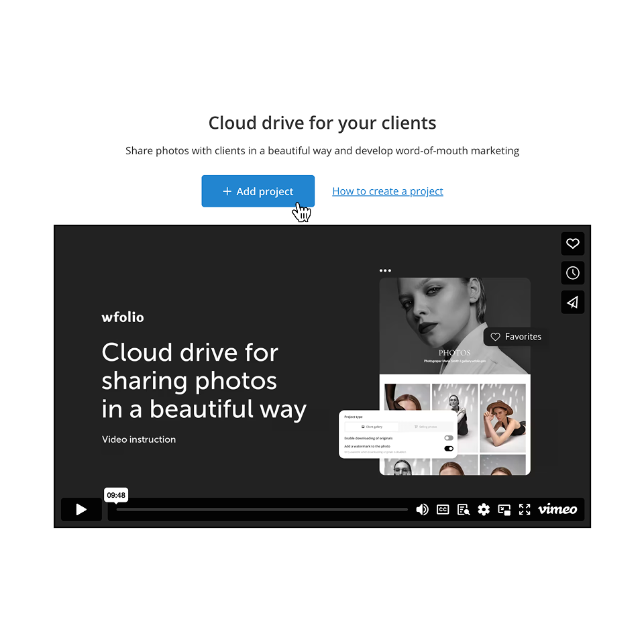Image resolution: width=644 pixels, height=644 pixels.
Task: Enter fullscreen mode
Action: point(525,510)
